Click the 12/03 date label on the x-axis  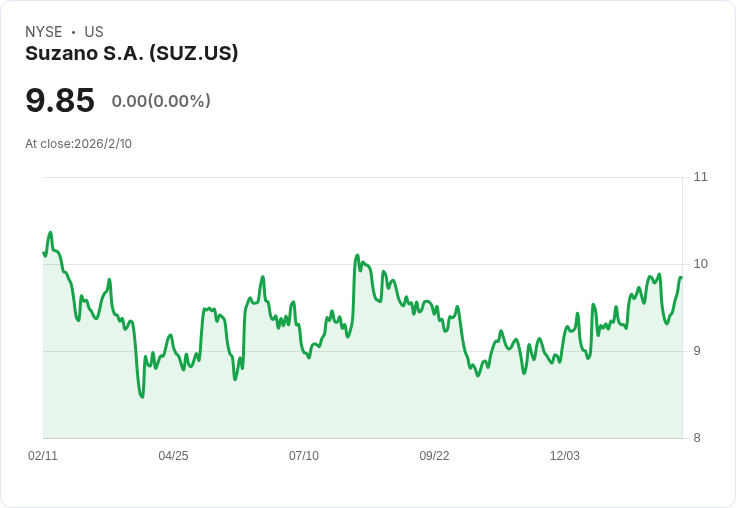click(x=565, y=455)
